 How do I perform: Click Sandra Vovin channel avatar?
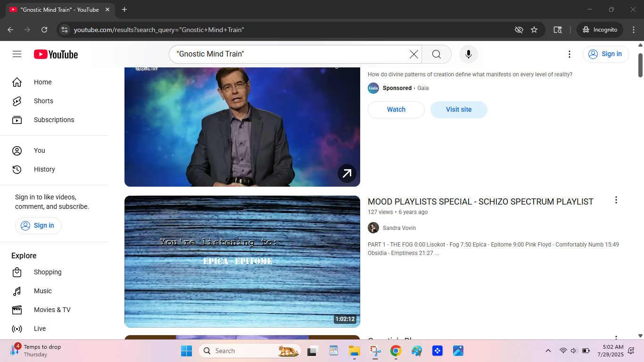[x=373, y=228]
